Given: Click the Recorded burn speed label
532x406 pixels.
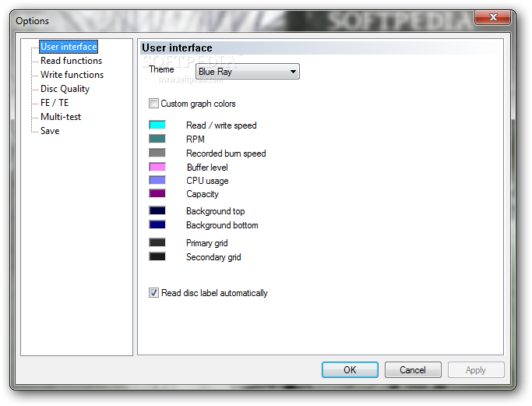Looking at the screenshot, I should point(226,154).
